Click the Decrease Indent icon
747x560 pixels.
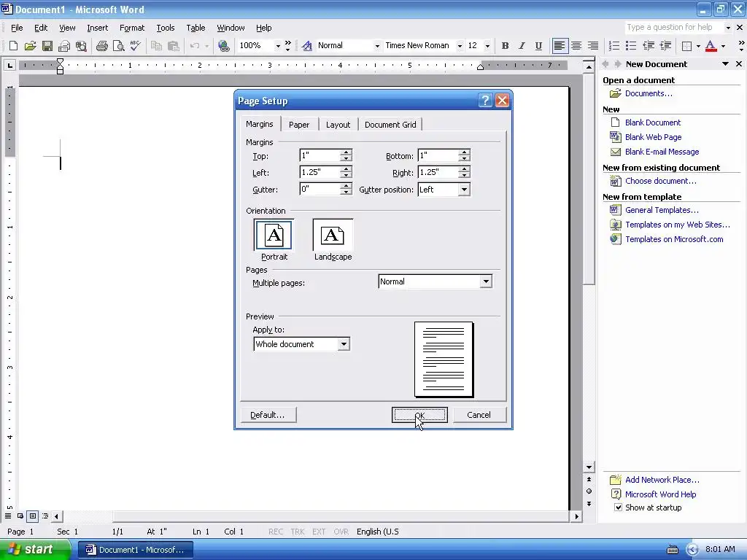[x=649, y=46]
